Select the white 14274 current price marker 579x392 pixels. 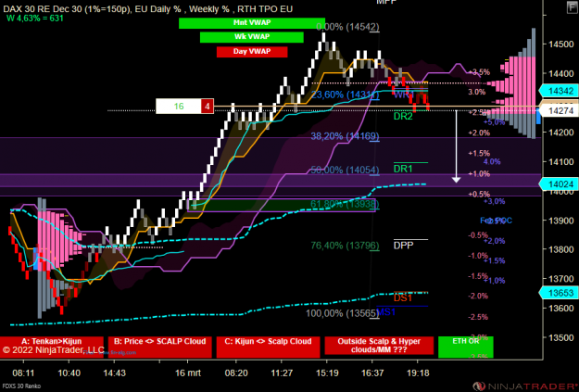559,110
